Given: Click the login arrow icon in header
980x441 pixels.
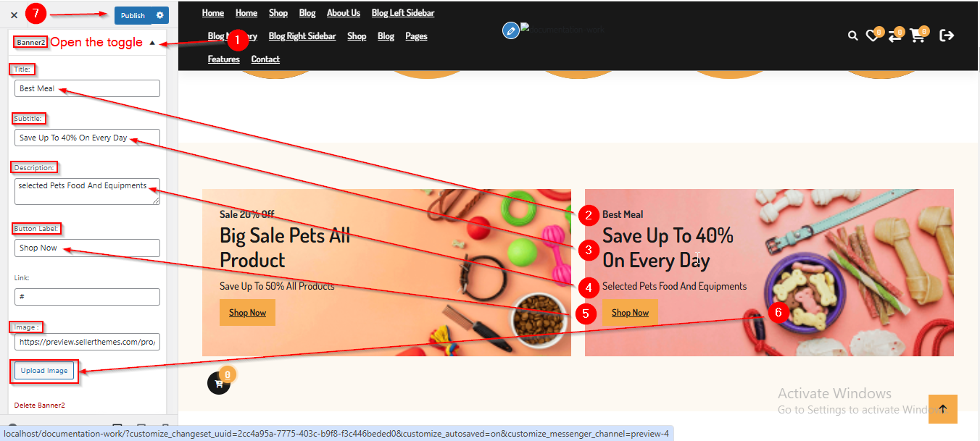Looking at the screenshot, I should pos(947,35).
